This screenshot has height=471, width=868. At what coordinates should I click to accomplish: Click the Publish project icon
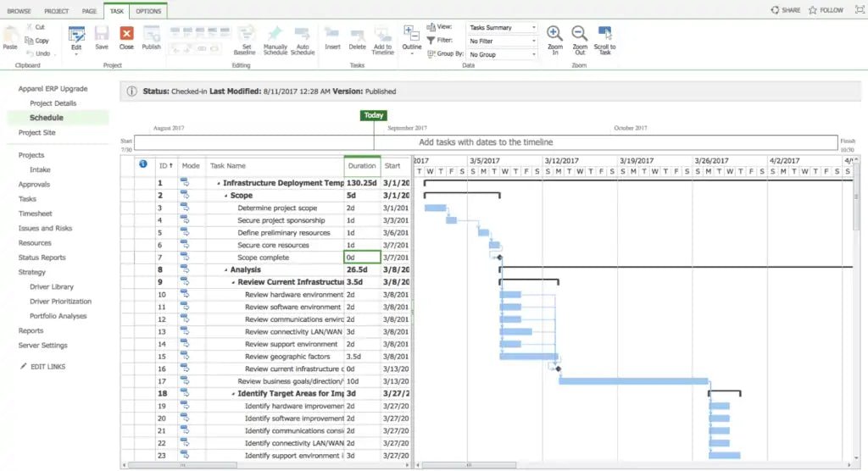coord(151,35)
